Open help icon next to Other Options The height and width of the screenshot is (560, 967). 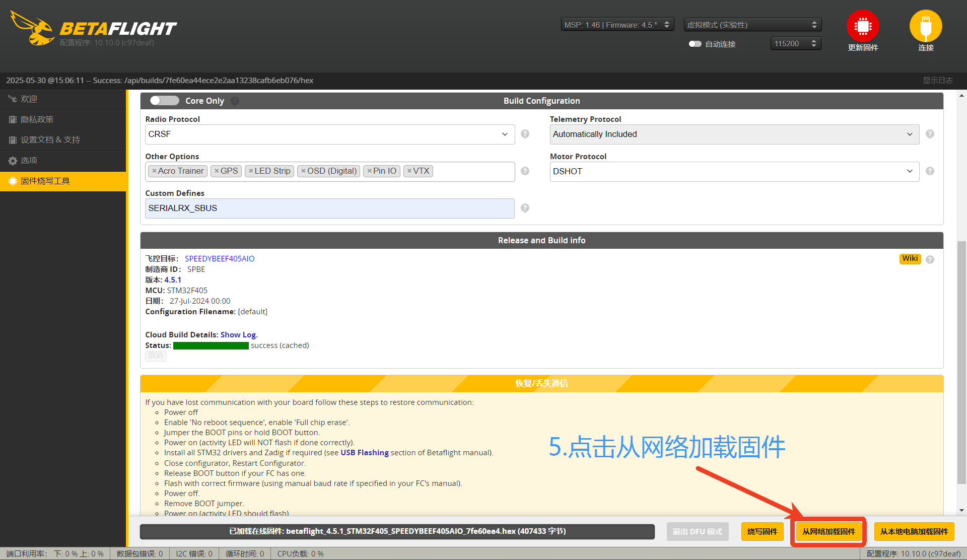(x=525, y=171)
